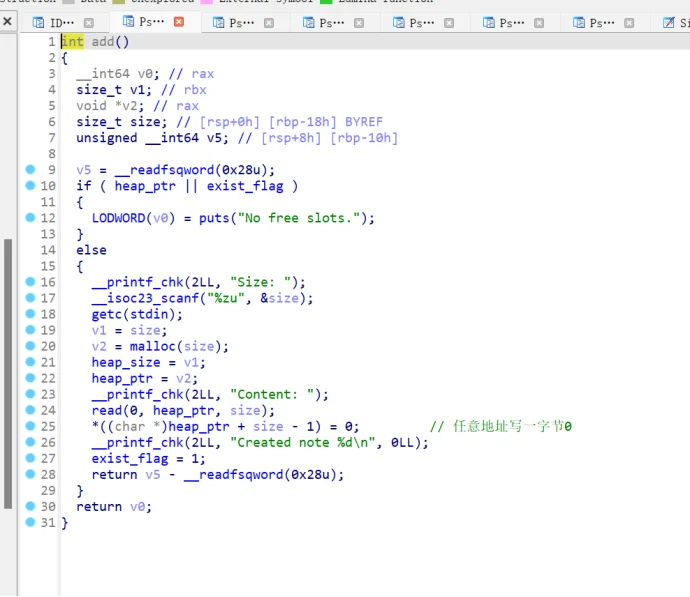Select the add function name on line 1
The height and width of the screenshot is (597, 690).
(103, 41)
